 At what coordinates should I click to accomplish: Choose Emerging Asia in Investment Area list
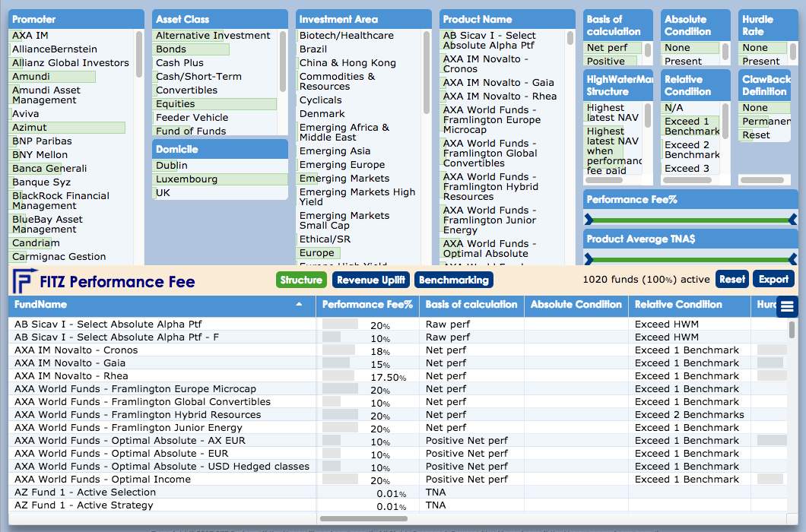click(x=335, y=151)
